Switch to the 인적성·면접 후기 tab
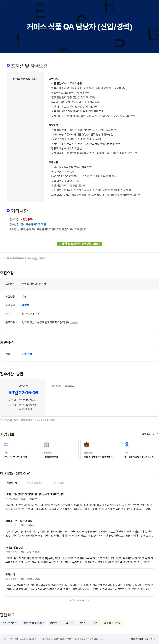This screenshot has width=159, height=644. coord(35,483)
